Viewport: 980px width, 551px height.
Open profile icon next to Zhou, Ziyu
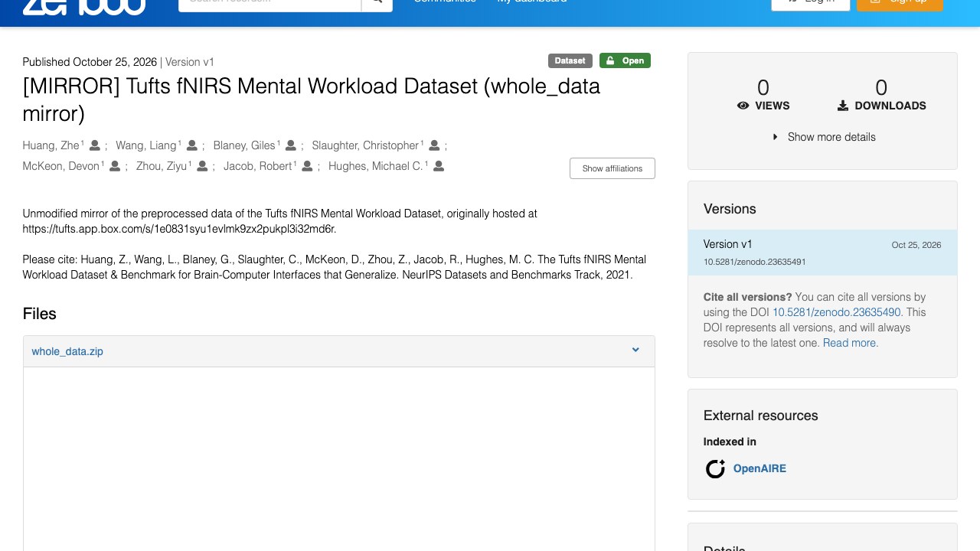click(202, 166)
